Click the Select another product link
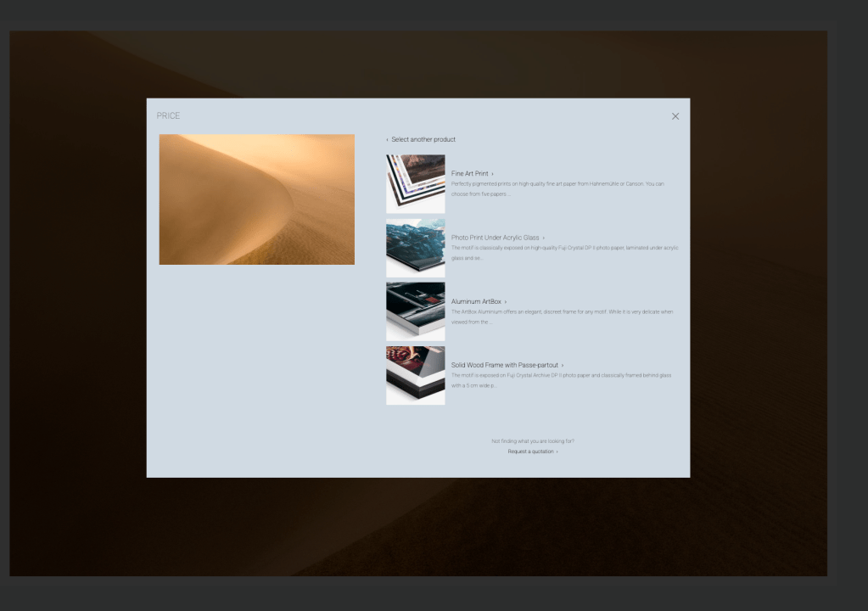Screen dimensions: 868x611 (x=423, y=139)
